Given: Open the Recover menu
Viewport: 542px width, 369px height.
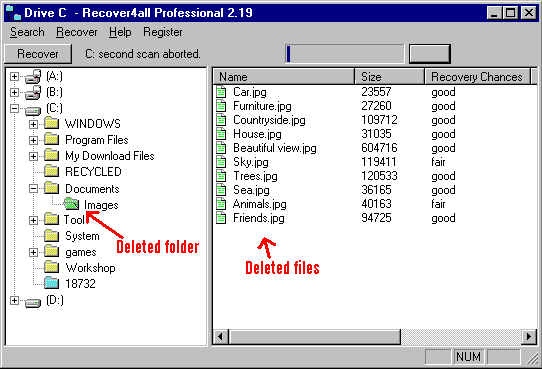Looking at the screenshot, I should tap(77, 32).
